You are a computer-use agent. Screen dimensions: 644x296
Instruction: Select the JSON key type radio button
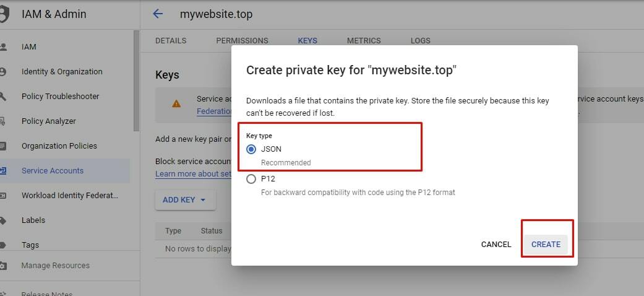tap(251, 149)
